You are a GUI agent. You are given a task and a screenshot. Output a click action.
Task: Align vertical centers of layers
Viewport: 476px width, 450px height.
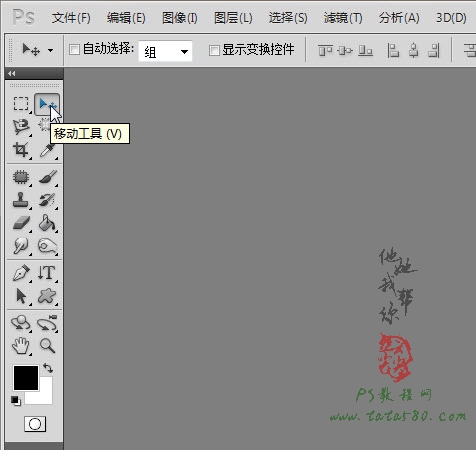click(x=345, y=51)
